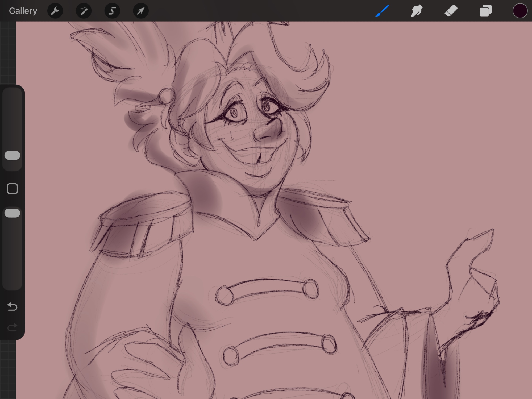The width and height of the screenshot is (532, 399).
Task: Activate the Selection tool
Action: click(x=112, y=11)
